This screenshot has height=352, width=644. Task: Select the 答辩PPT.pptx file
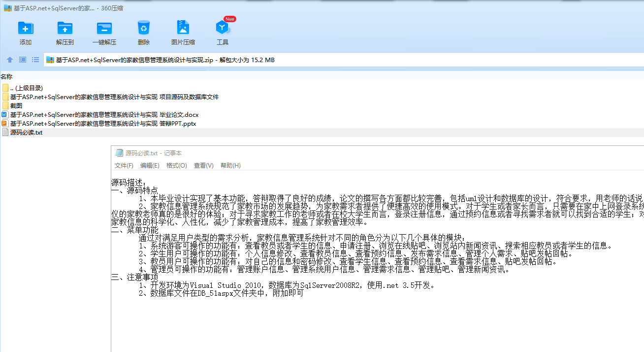322,123
